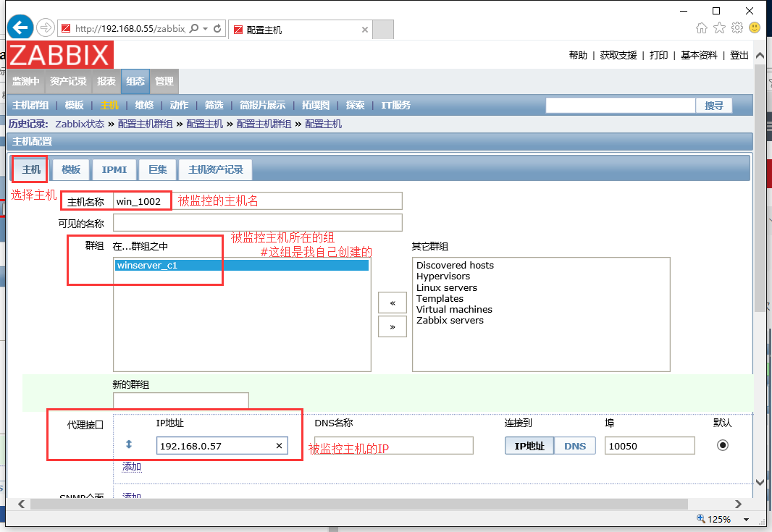
Task: Select the 主机 configuration tab
Action: tap(31, 170)
